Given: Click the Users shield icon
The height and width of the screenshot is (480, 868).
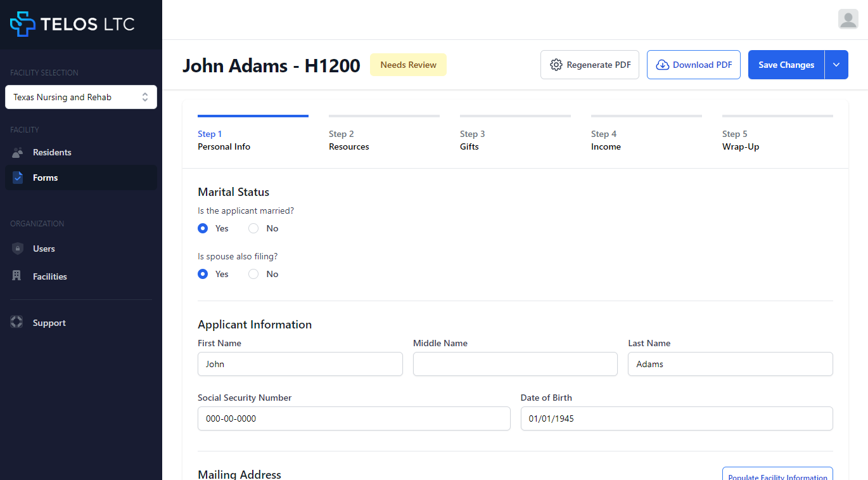Looking at the screenshot, I should coord(18,249).
